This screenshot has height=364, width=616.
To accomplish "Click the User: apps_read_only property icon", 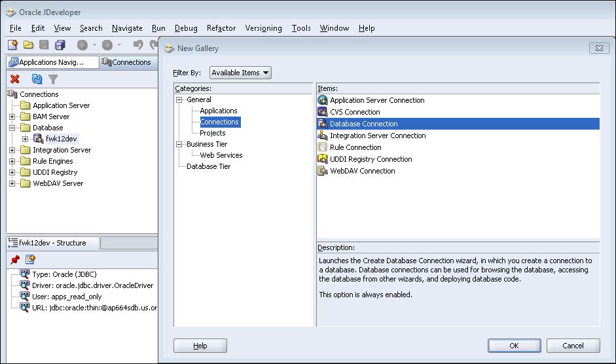I will [25, 297].
